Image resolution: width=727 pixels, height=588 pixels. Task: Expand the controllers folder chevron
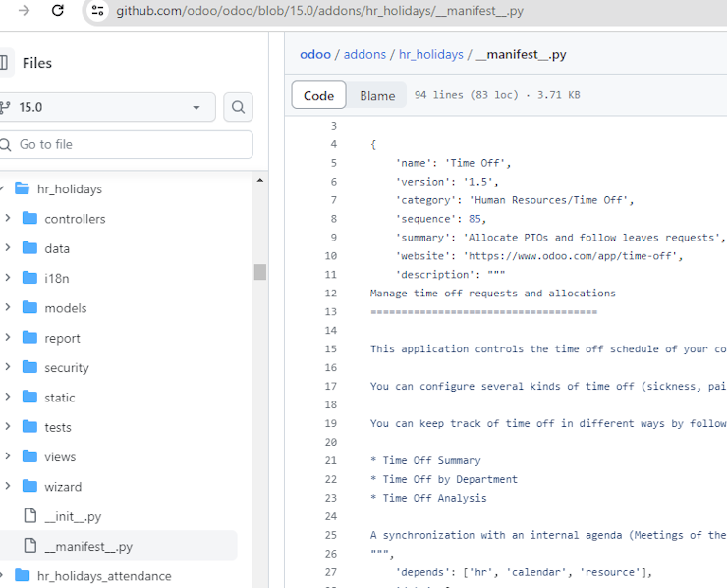(8, 218)
